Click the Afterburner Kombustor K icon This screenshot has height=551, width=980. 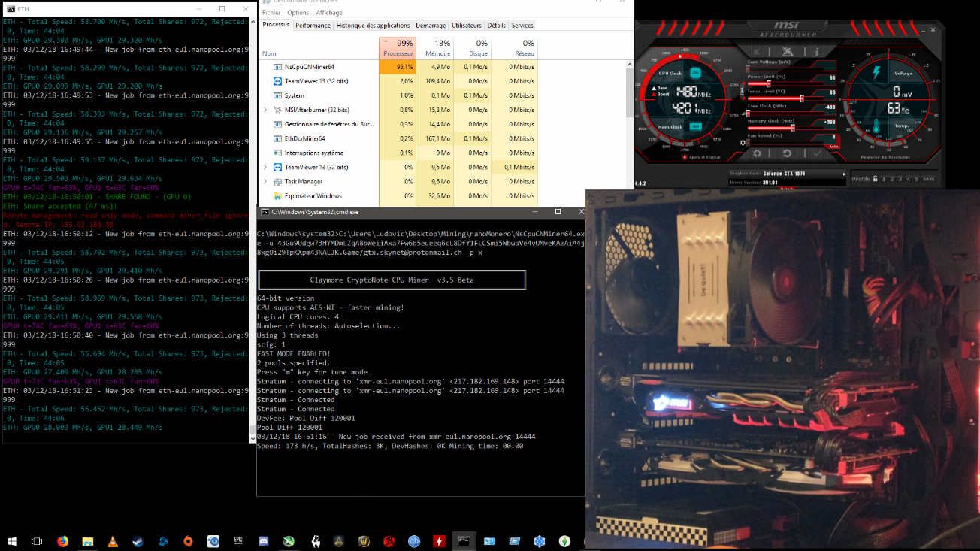757,52
